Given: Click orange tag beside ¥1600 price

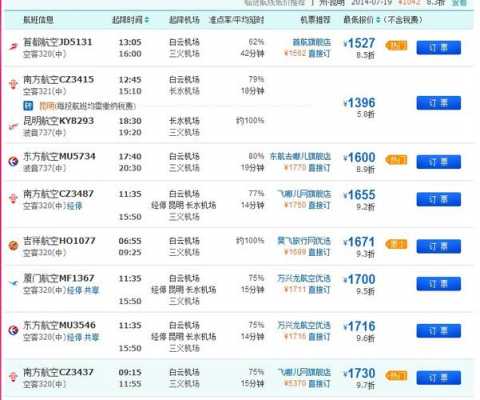Looking at the screenshot, I should click(396, 160).
